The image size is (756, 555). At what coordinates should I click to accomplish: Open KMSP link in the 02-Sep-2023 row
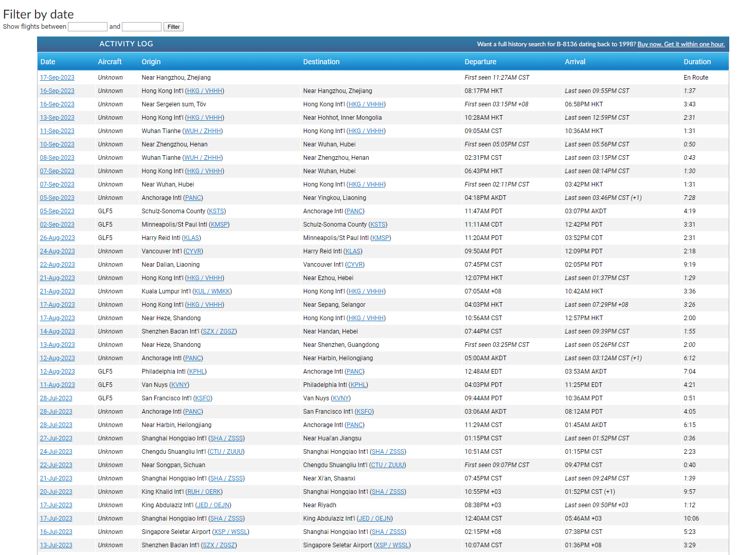click(220, 225)
